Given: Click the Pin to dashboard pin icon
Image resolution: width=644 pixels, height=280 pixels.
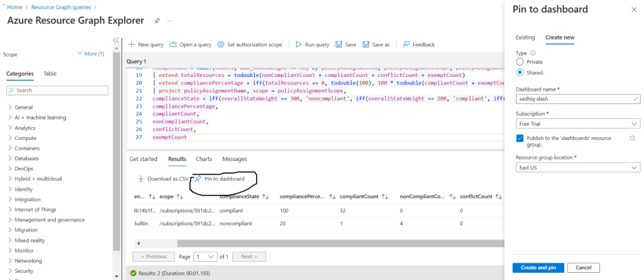Looking at the screenshot, I should tap(198, 178).
